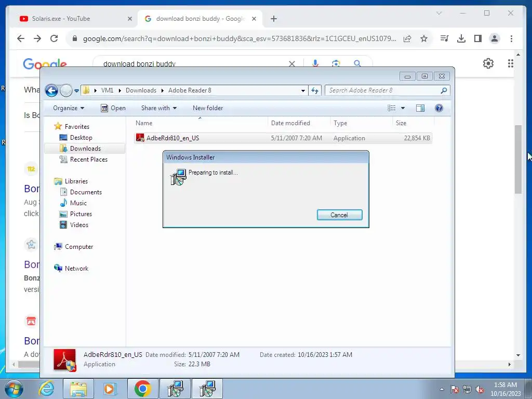This screenshot has width=532, height=399.
Task: Reload the Google search page
Action: [x=54, y=38]
